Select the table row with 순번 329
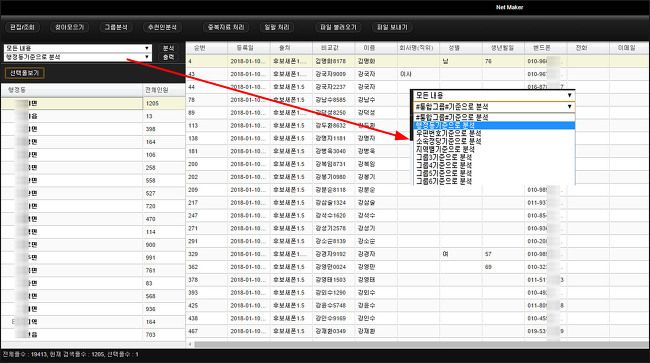Screen dimensions: 650x363 coord(417,254)
